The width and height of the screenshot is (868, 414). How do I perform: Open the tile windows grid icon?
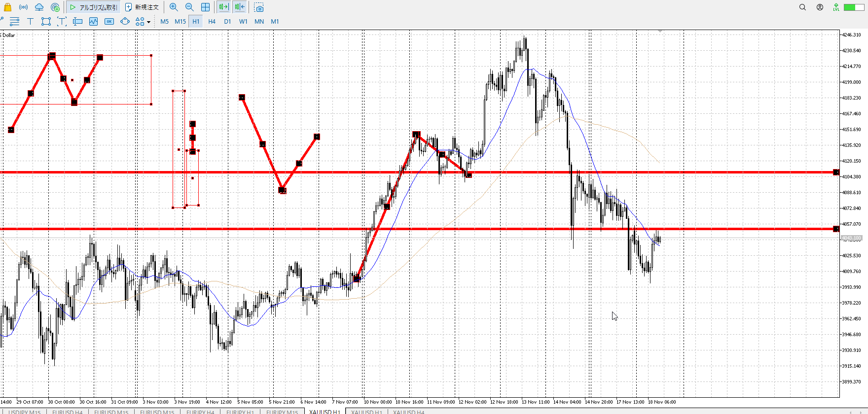pos(205,7)
